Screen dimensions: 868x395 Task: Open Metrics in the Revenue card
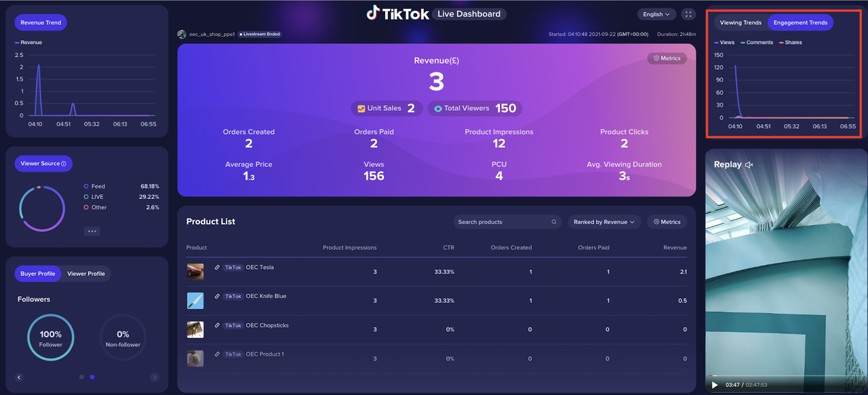point(667,59)
